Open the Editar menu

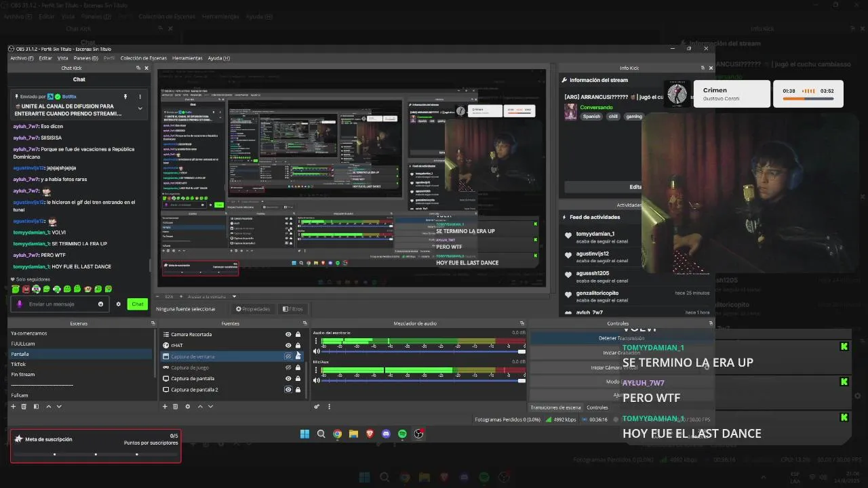pos(45,58)
